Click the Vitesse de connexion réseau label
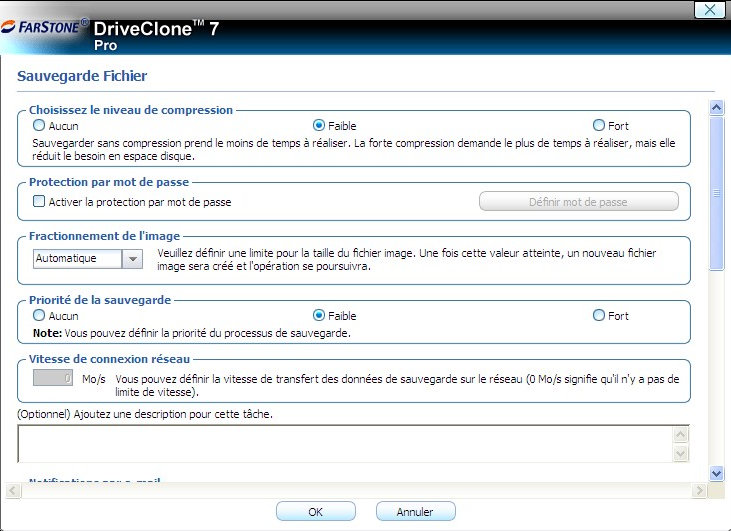The width and height of the screenshot is (731, 531). 110,359
